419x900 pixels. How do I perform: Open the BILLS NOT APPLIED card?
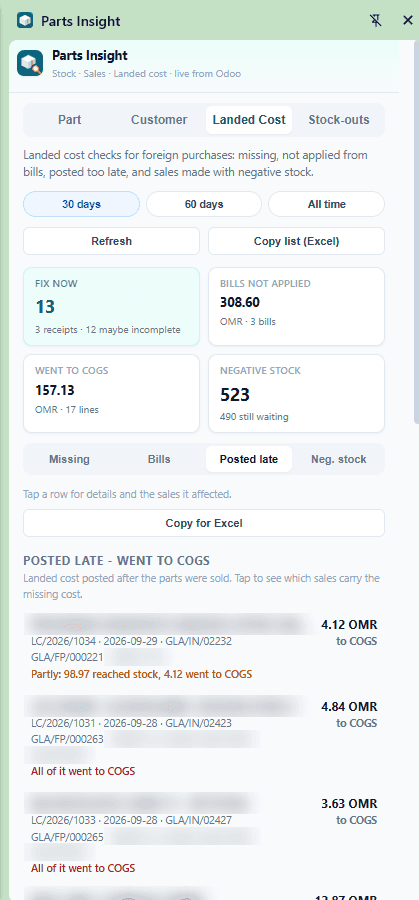[x=296, y=307]
